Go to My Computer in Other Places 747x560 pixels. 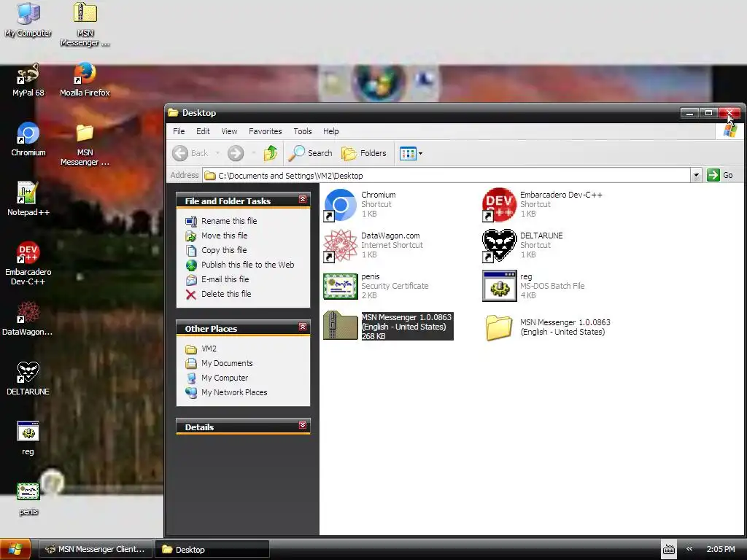click(x=225, y=378)
